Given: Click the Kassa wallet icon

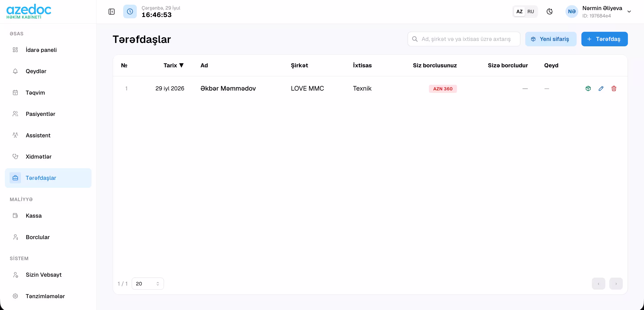Looking at the screenshot, I should click(x=15, y=216).
